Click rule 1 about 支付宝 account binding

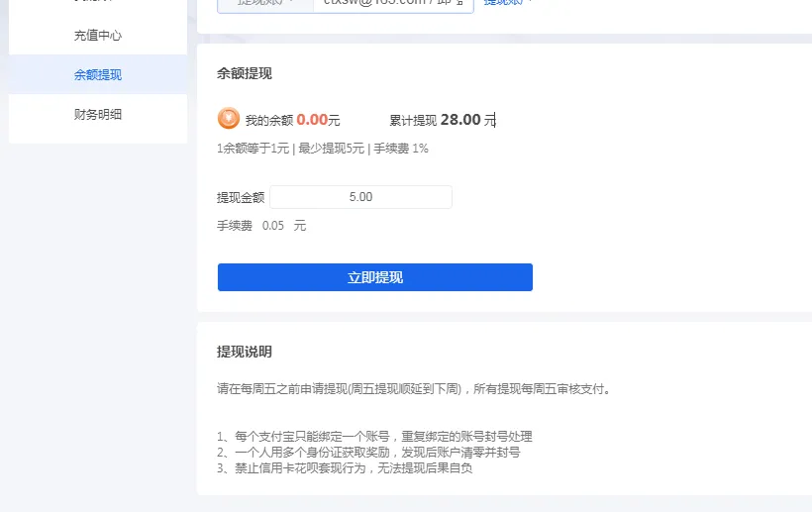click(374, 437)
